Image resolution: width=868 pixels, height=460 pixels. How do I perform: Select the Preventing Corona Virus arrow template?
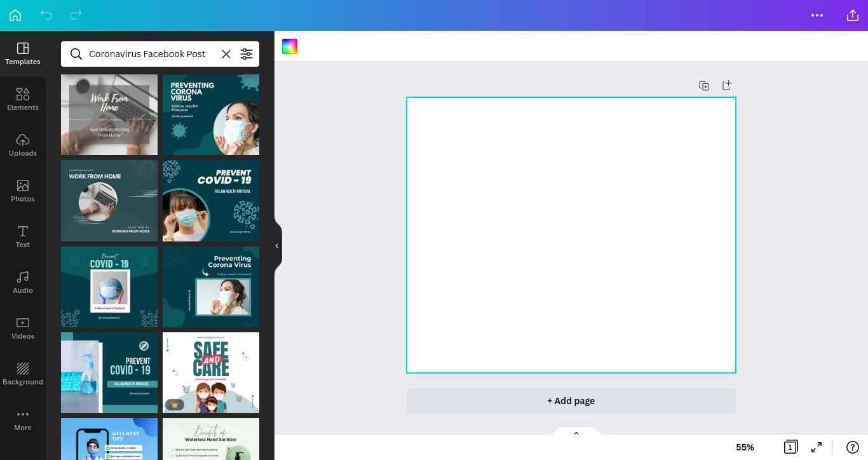(211, 287)
